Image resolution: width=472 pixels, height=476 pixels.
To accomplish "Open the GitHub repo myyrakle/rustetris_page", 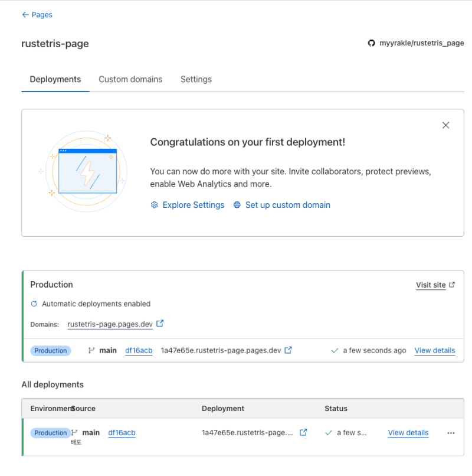I will point(415,43).
